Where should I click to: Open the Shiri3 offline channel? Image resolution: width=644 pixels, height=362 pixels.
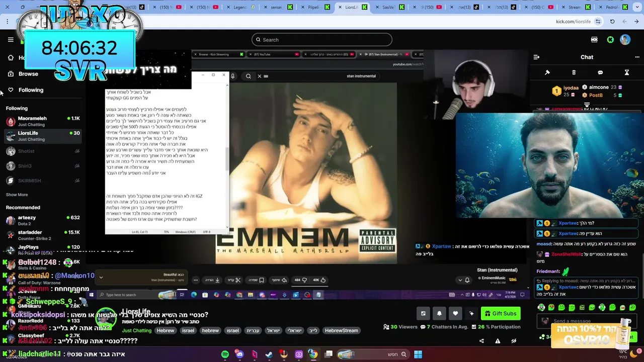coord(43,166)
